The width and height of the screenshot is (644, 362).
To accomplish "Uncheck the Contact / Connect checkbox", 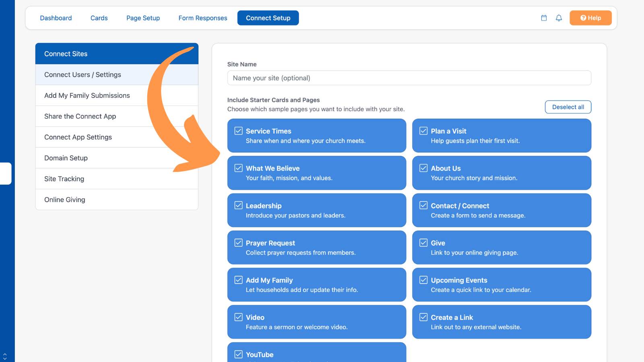I will [423, 206].
